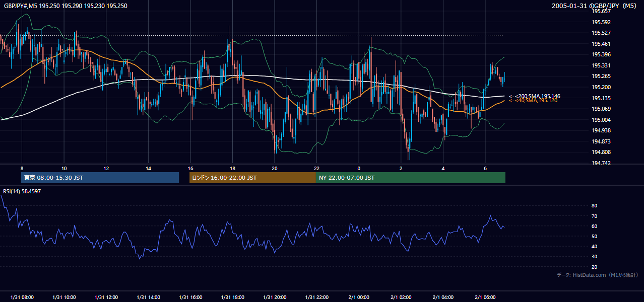This screenshot has width=644, height=302.
Task: Click price axis label 195.265
Action: click(601, 77)
